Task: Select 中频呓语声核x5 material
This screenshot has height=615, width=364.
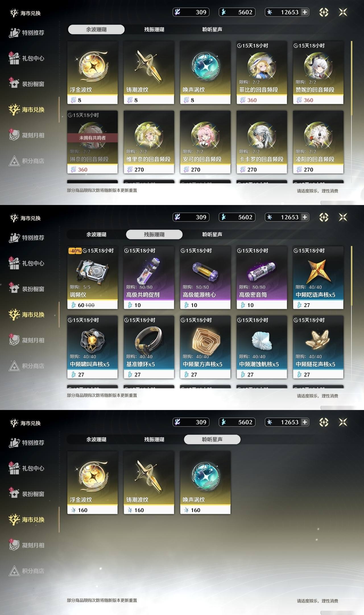Action: point(318,278)
